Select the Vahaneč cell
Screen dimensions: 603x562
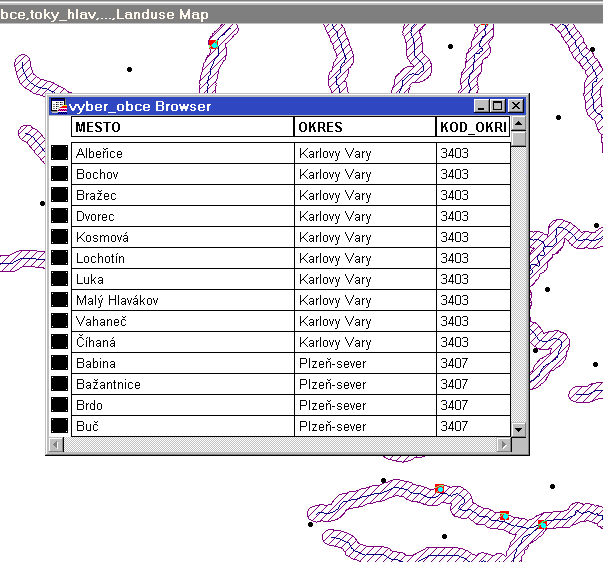[183, 321]
